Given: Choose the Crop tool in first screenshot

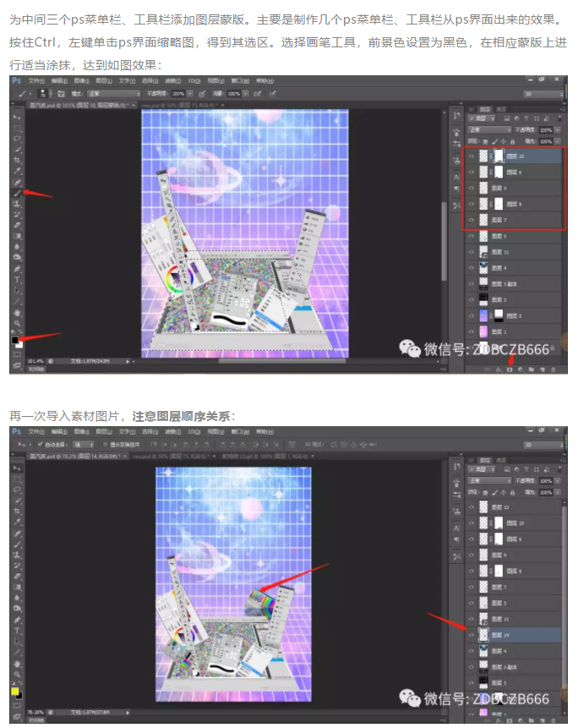Looking at the screenshot, I should point(17,161).
